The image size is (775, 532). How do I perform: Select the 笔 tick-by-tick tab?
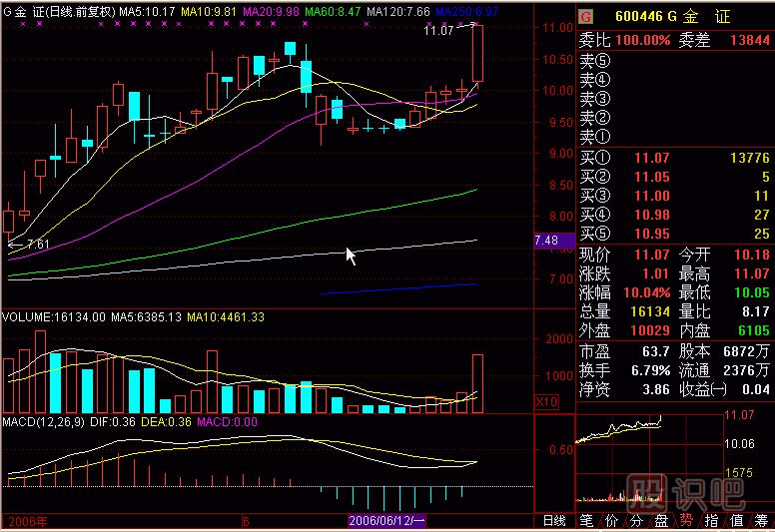[586, 521]
